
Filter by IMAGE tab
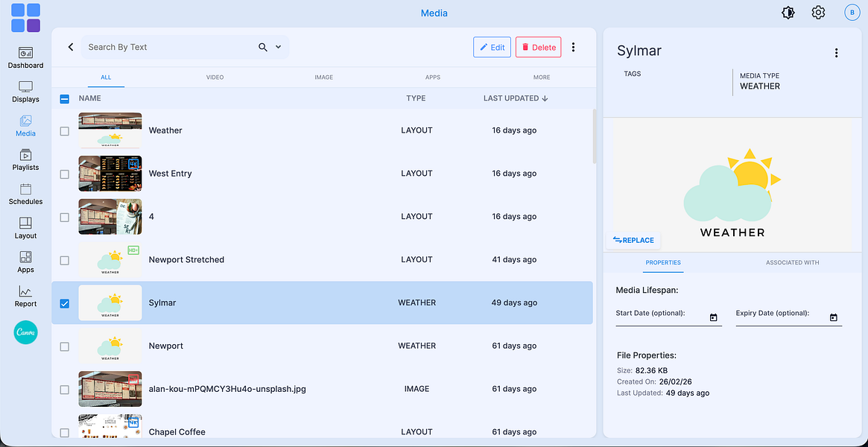[x=324, y=77]
